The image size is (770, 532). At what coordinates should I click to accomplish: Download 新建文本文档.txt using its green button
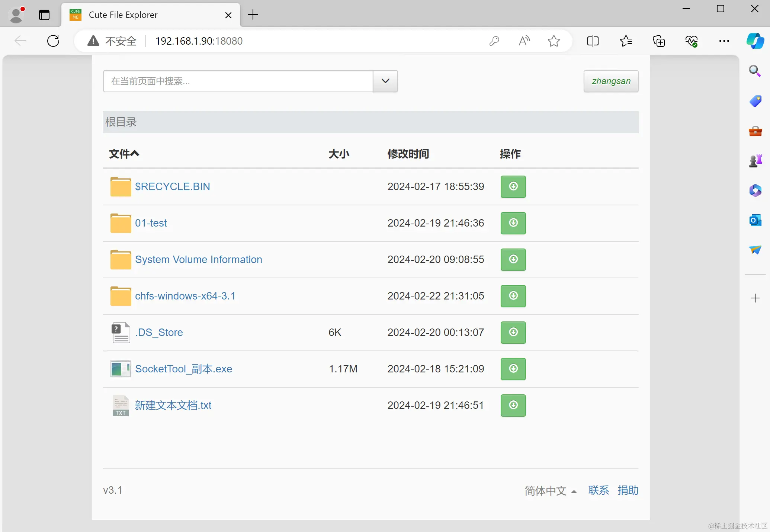click(513, 405)
